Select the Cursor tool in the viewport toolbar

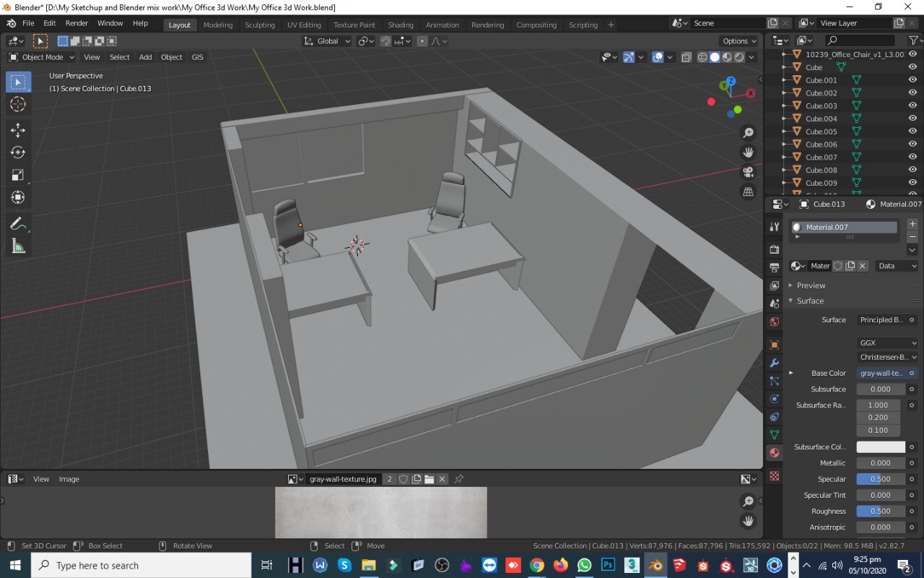pyautogui.click(x=18, y=104)
